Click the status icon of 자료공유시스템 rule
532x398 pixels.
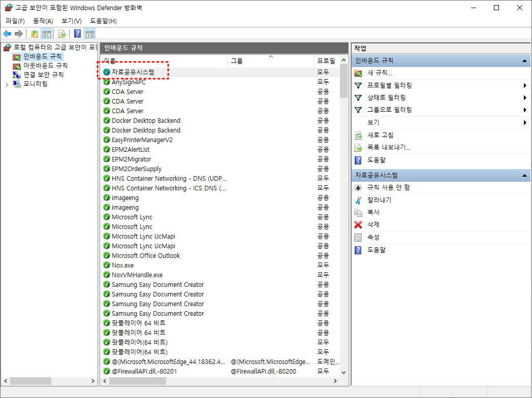[x=107, y=72]
